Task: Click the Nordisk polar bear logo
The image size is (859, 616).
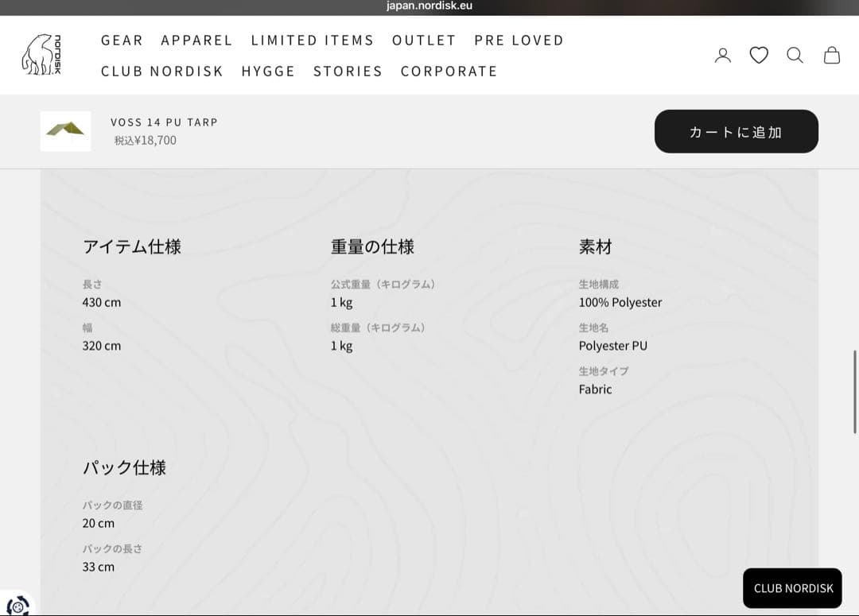Action: [x=41, y=55]
